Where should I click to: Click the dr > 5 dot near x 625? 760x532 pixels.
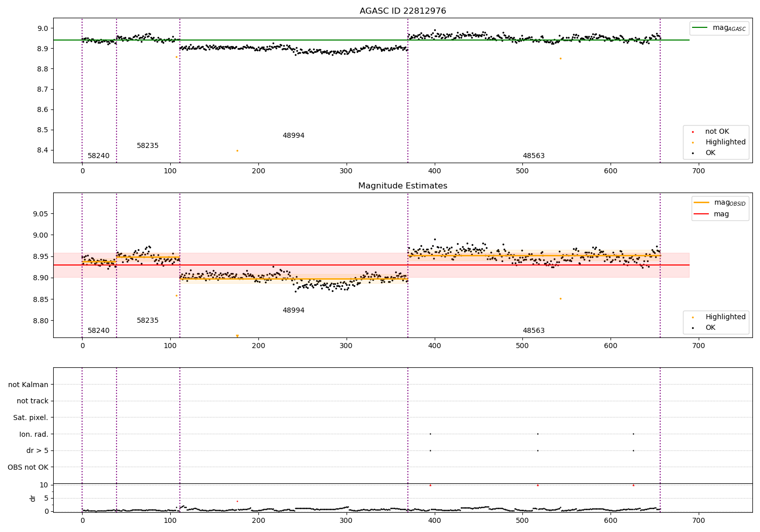point(633,450)
